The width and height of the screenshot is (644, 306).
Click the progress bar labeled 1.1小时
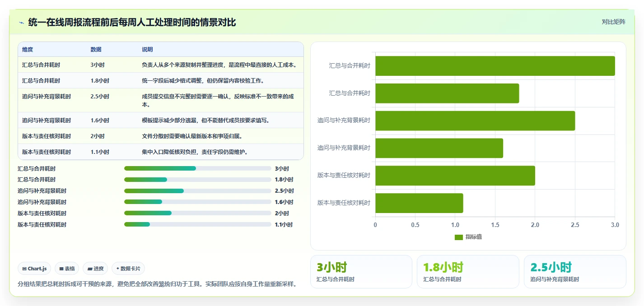tap(198, 224)
